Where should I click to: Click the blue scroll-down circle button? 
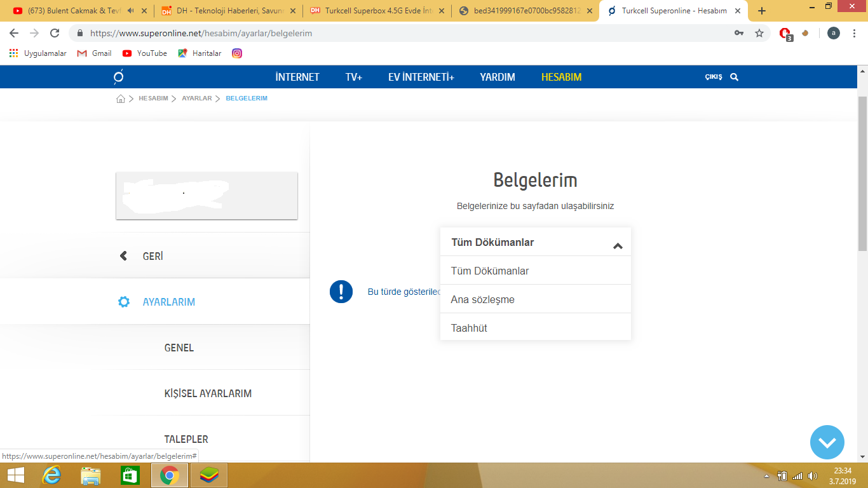click(827, 442)
